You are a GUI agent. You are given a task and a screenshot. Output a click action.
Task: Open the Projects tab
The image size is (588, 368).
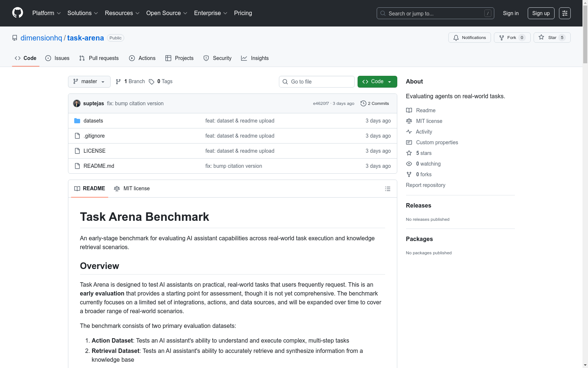(x=179, y=58)
